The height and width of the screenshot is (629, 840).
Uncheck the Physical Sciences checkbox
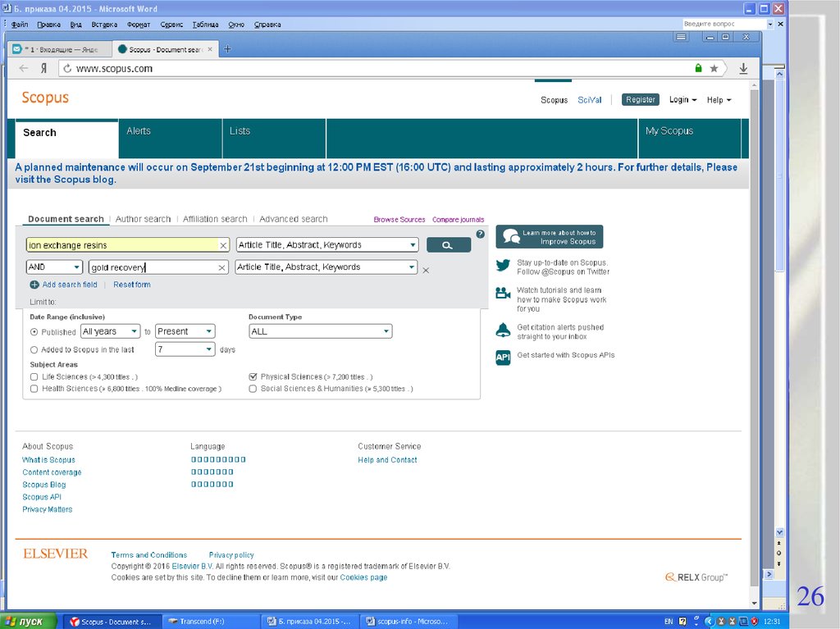pyautogui.click(x=253, y=377)
